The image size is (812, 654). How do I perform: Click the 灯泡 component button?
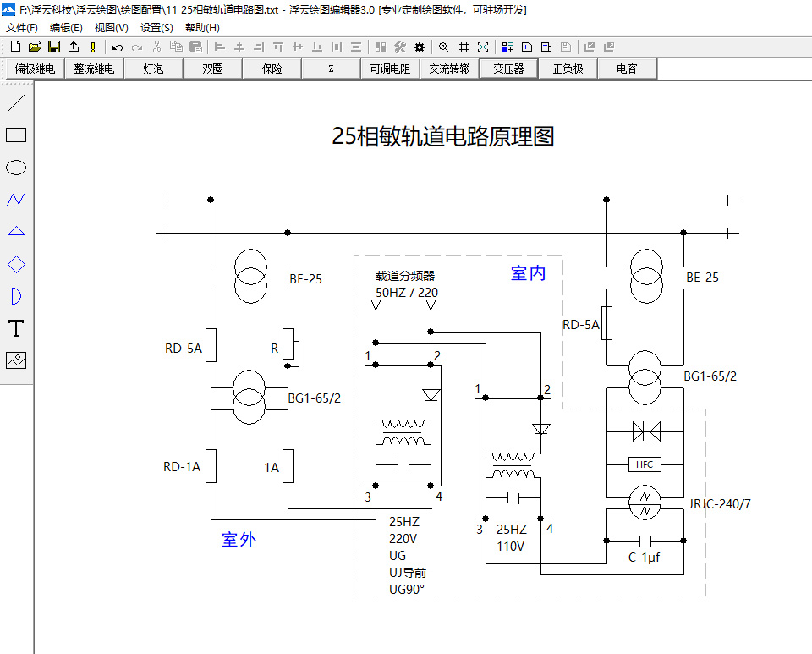153,69
